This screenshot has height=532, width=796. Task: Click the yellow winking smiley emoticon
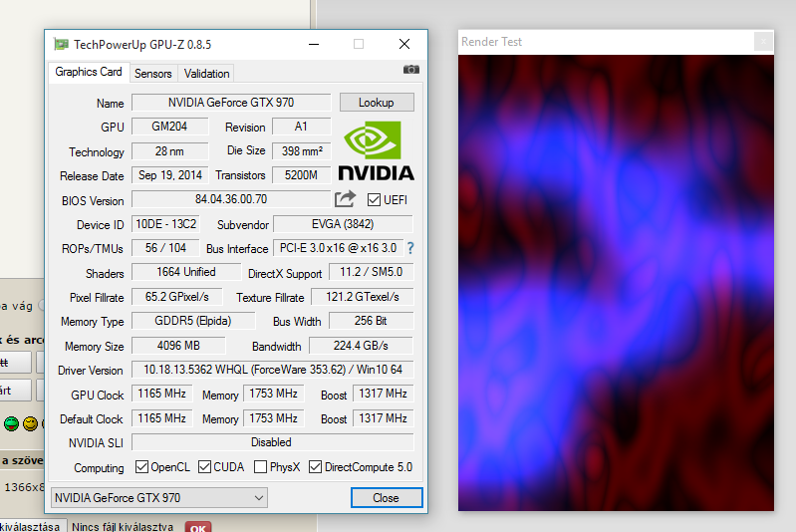pos(31,423)
